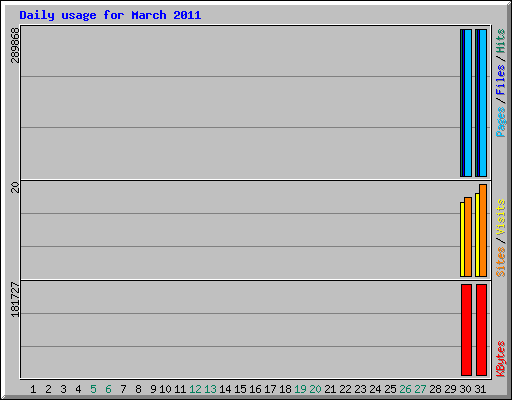Click the blue 'Files' legend label
Screen dimensions: 512x400
click(500, 80)
